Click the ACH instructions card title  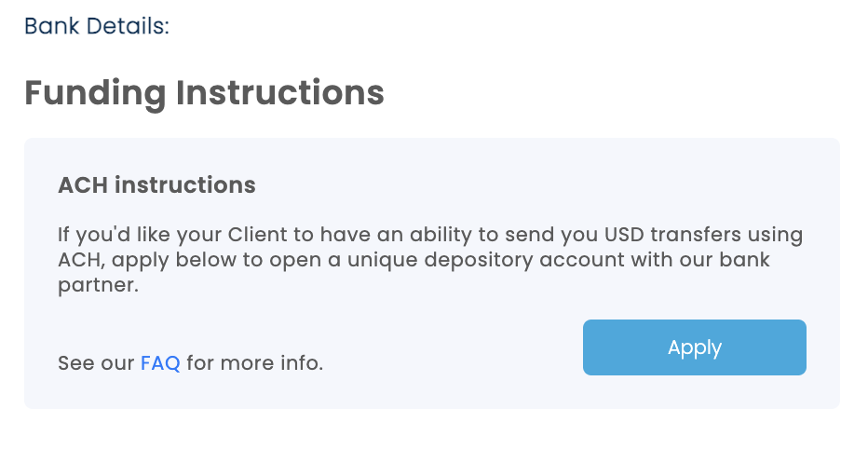(x=156, y=184)
